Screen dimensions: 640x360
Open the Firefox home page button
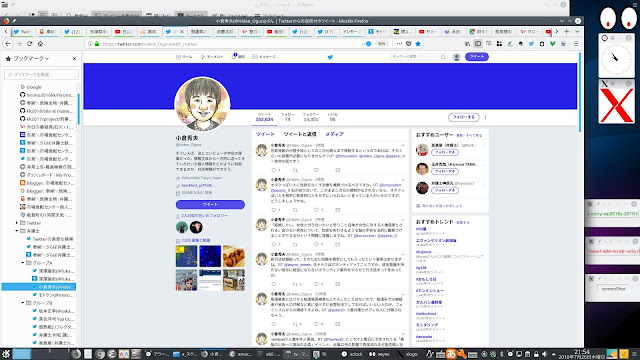(x=40, y=44)
